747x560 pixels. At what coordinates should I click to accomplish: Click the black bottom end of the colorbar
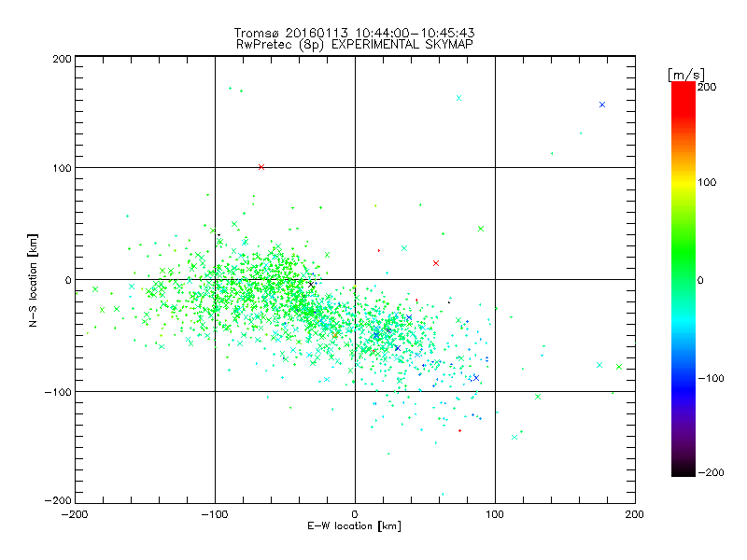pos(684,471)
